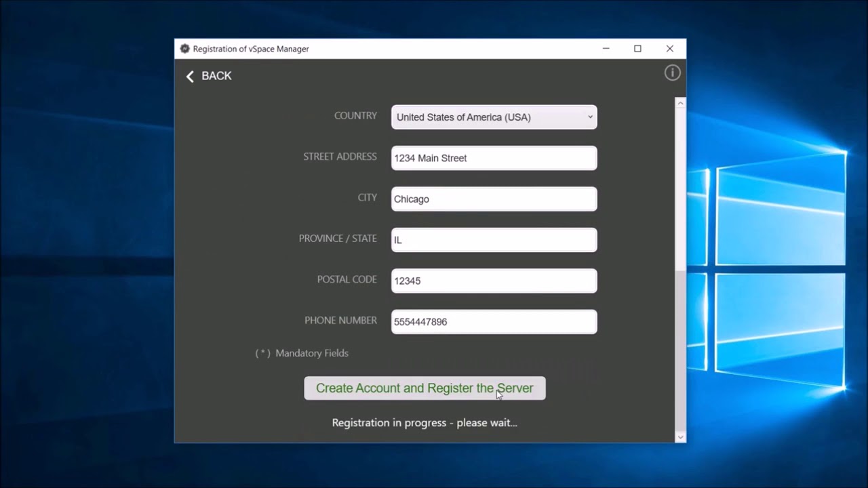Click the Street Address input field
868x488 pixels.
pos(494,158)
